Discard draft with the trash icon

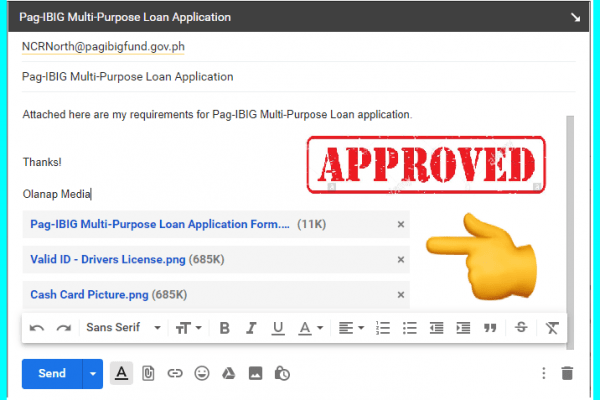(x=568, y=373)
